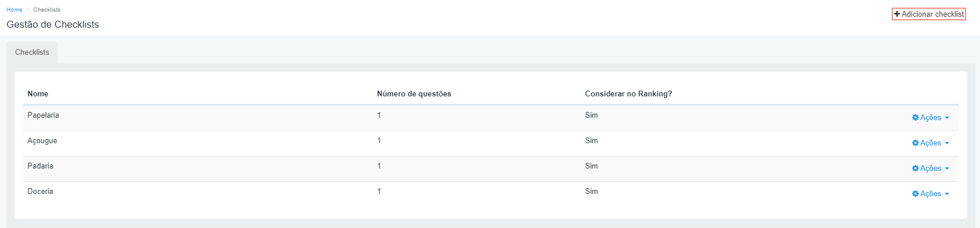Expand Ações dropdown caret for Padaria
980x228 pixels.
947,169
